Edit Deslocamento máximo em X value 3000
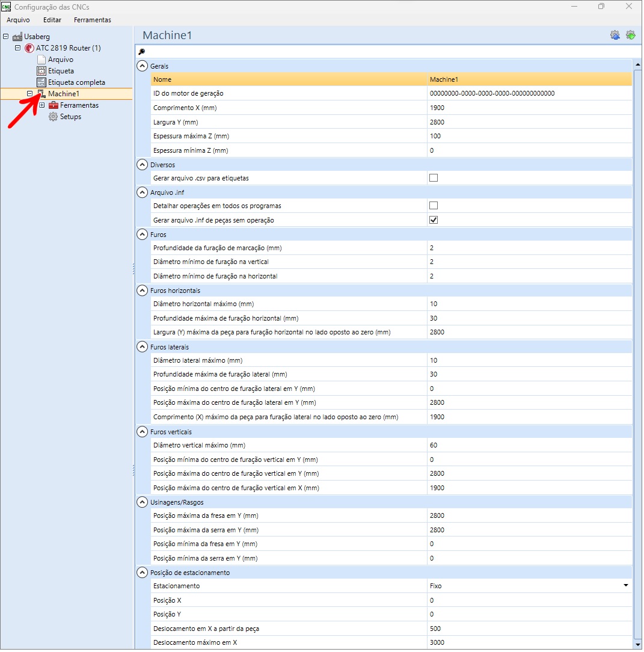 [x=531, y=644]
